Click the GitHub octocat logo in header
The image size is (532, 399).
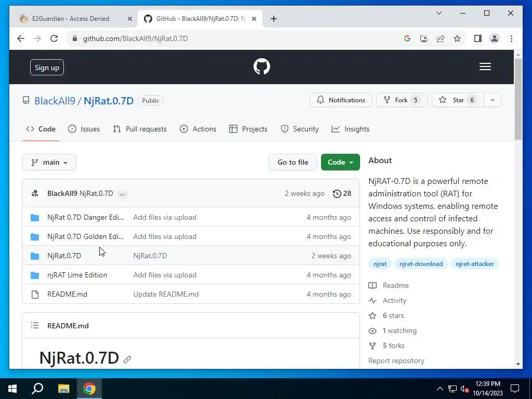click(262, 66)
